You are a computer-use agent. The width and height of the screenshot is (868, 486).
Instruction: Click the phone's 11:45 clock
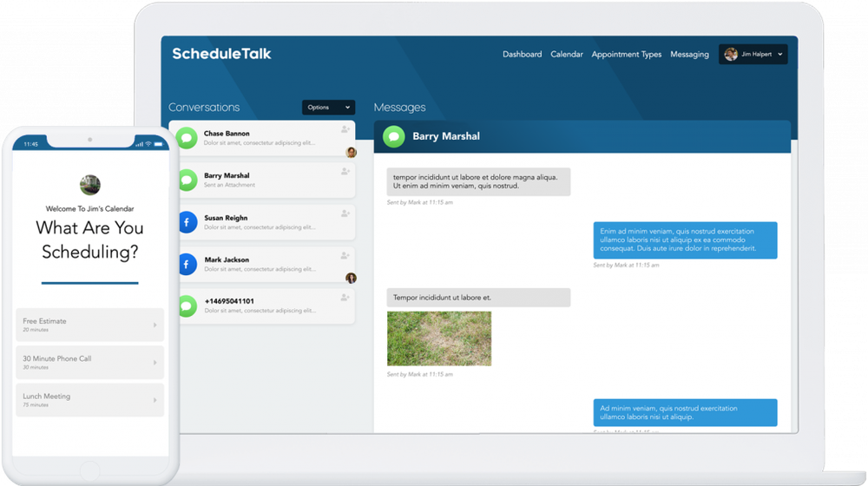pyautogui.click(x=31, y=144)
